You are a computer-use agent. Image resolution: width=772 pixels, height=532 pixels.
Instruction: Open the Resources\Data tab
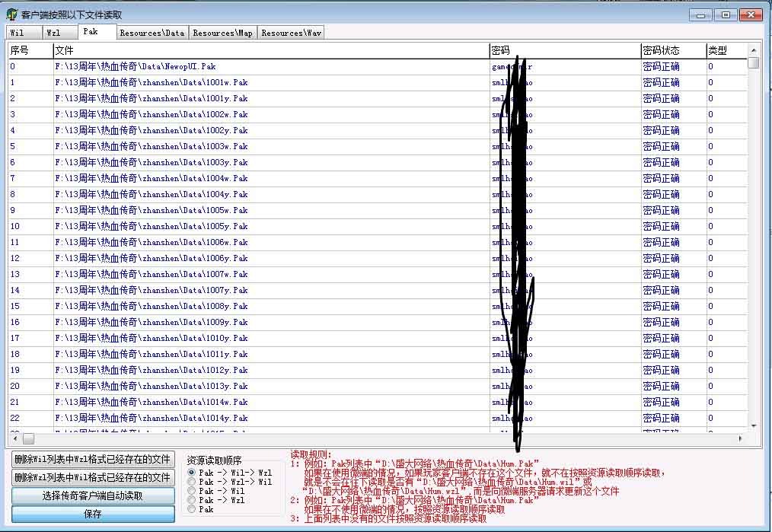pos(152,33)
